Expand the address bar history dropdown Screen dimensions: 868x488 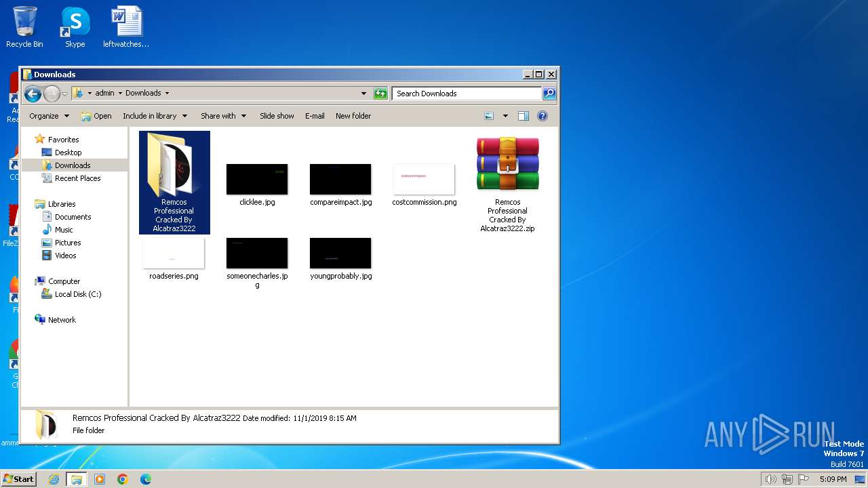point(363,94)
